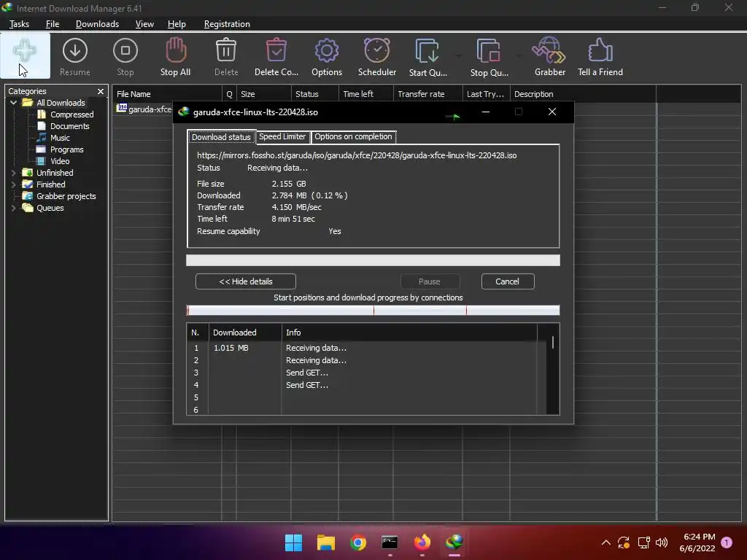Sort by Time left column header

[366, 94]
